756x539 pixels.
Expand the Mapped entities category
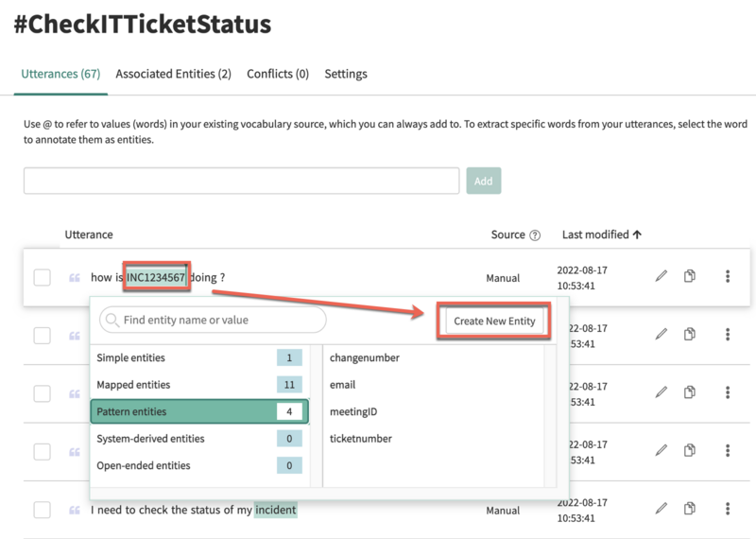[x=199, y=385]
